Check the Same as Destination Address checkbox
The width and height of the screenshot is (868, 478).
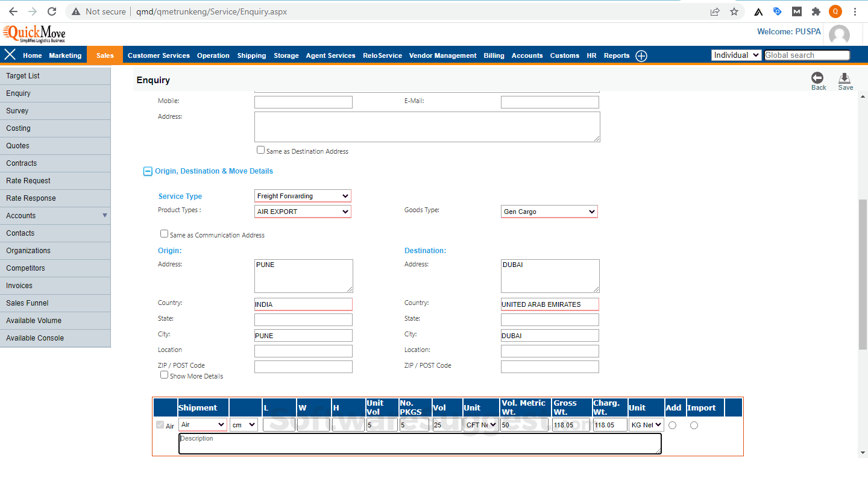260,149
